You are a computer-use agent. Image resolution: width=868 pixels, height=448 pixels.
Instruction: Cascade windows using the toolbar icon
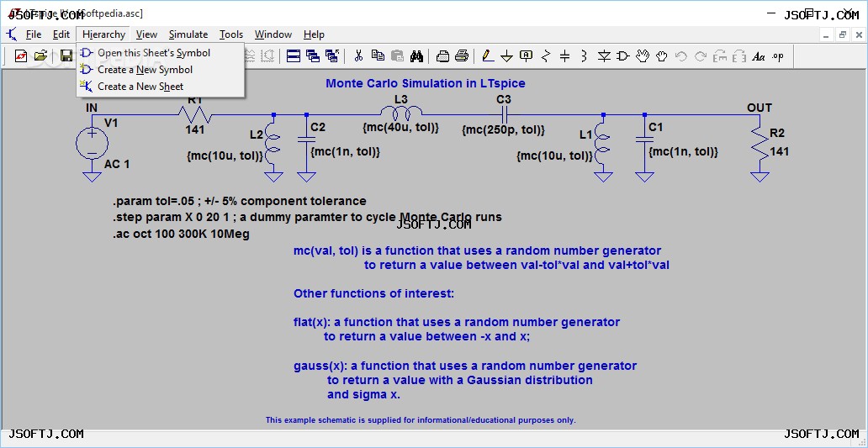click(x=313, y=55)
